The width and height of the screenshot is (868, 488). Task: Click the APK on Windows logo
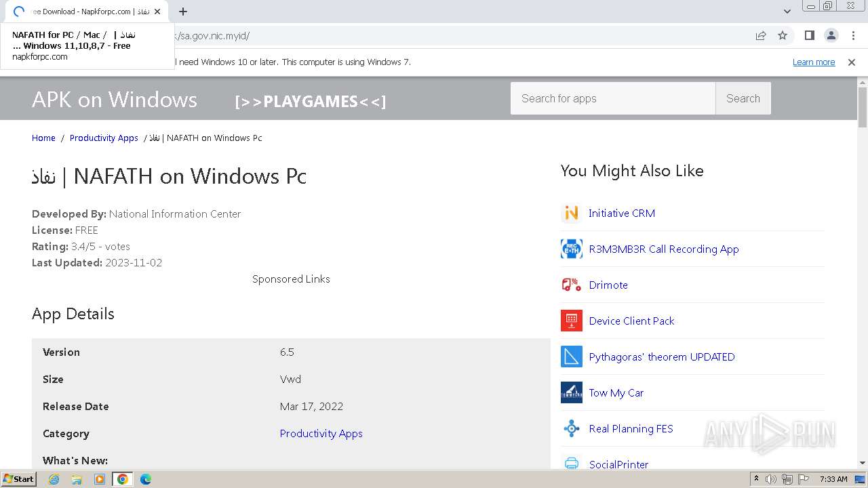[x=115, y=100]
